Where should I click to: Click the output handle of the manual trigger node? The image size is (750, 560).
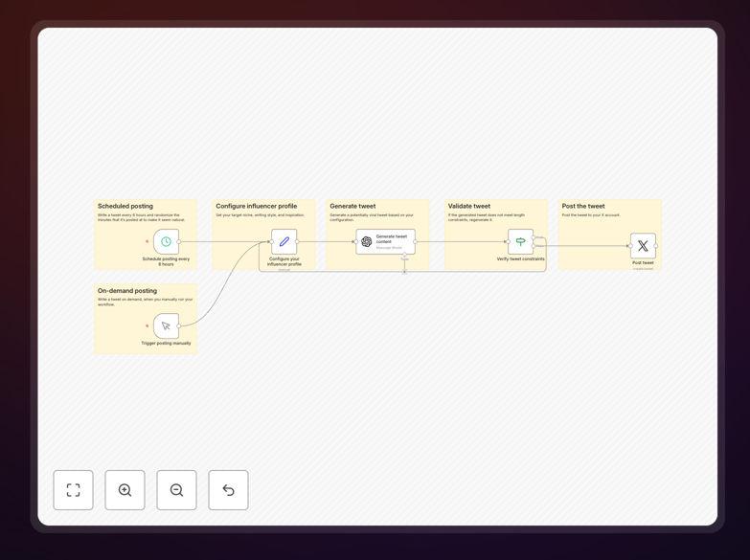(179, 325)
